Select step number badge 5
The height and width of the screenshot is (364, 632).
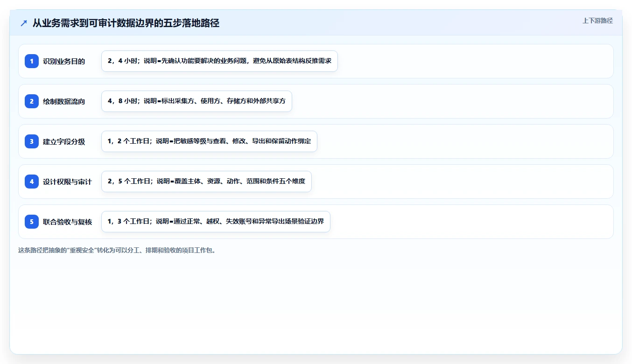32,222
